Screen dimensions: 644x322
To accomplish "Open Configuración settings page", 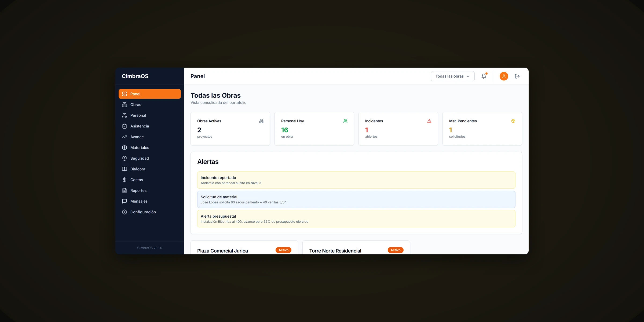I will [x=150, y=212].
